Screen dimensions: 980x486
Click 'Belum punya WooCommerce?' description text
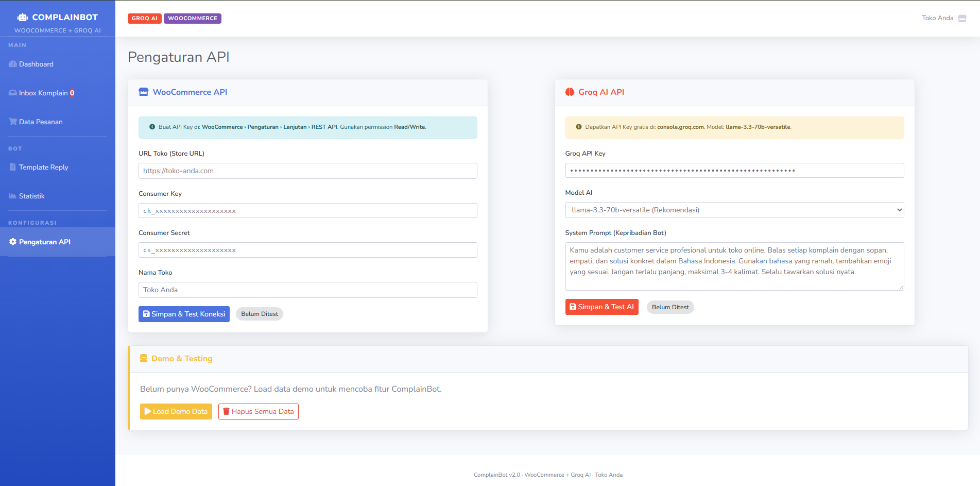coord(291,389)
